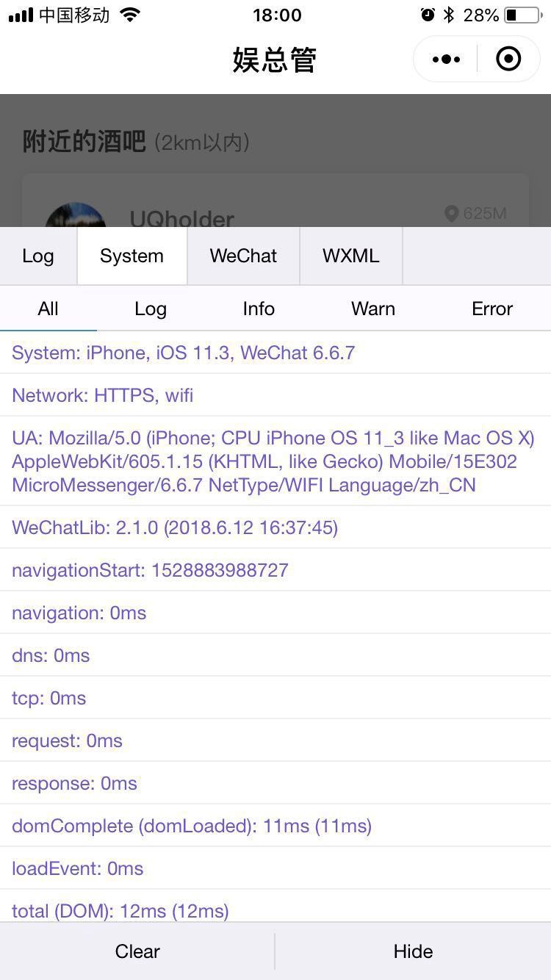
Task: Tap the 附近的酒吧 heading
Action: point(84,141)
